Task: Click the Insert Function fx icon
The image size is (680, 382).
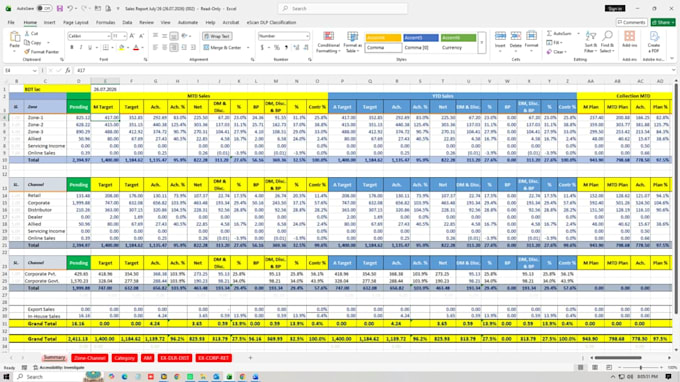Action: point(68,70)
